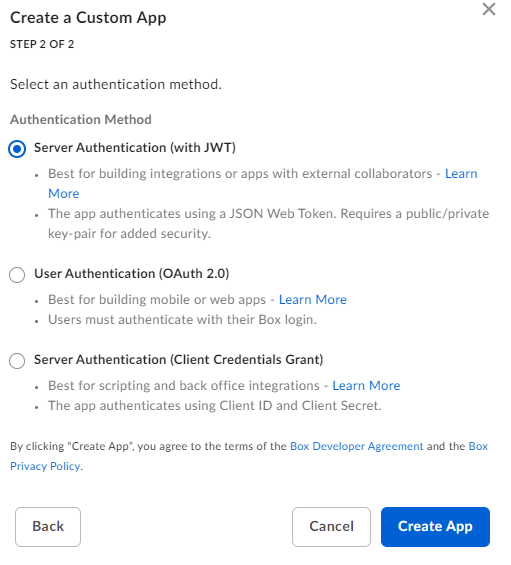Screen dimensions: 511x565
Task: Select the Server Authentication (with JWT) radio button
Action: tap(17, 149)
